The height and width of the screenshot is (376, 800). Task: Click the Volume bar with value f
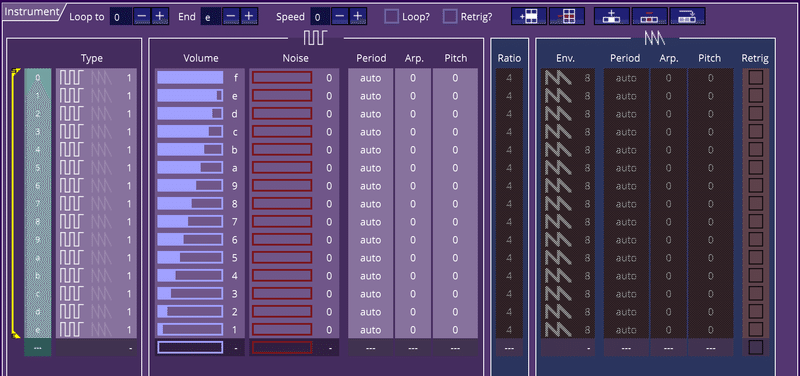coord(190,78)
